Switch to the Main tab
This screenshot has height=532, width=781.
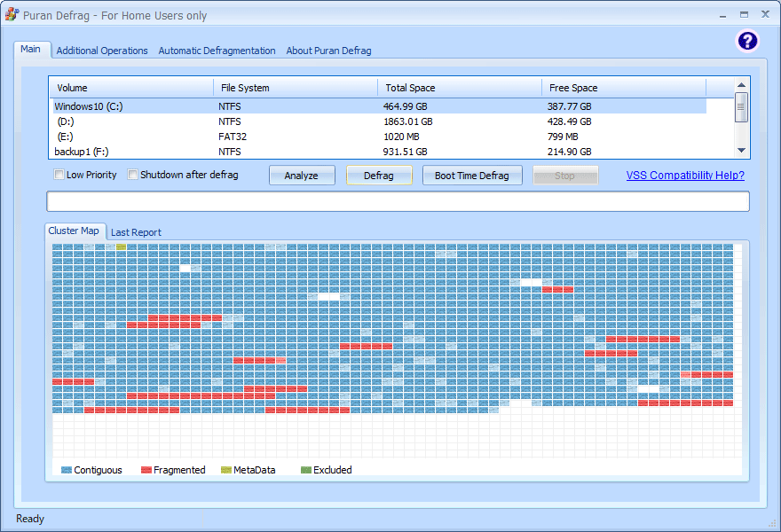click(x=30, y=50)
